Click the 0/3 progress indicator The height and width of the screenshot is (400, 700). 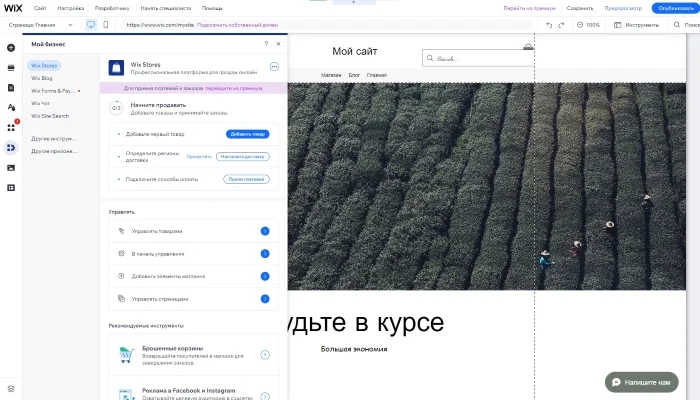point(116,108)
